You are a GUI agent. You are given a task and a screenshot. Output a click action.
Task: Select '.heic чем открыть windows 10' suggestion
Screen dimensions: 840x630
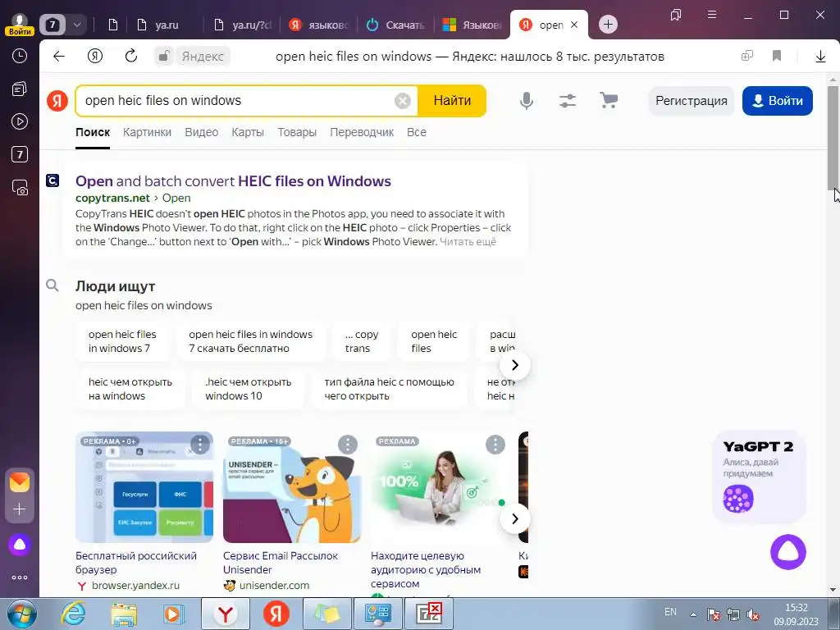(248, 389)
